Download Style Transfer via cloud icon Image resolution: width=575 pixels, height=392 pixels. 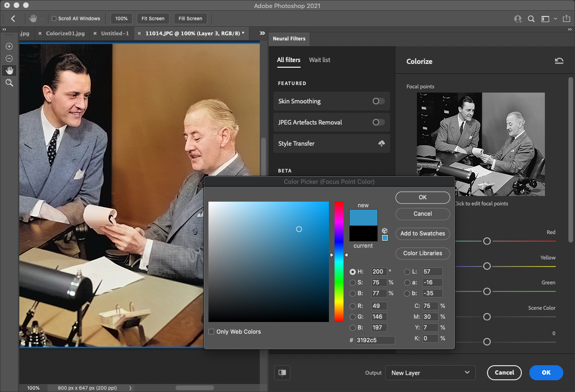tap(382, 143)
